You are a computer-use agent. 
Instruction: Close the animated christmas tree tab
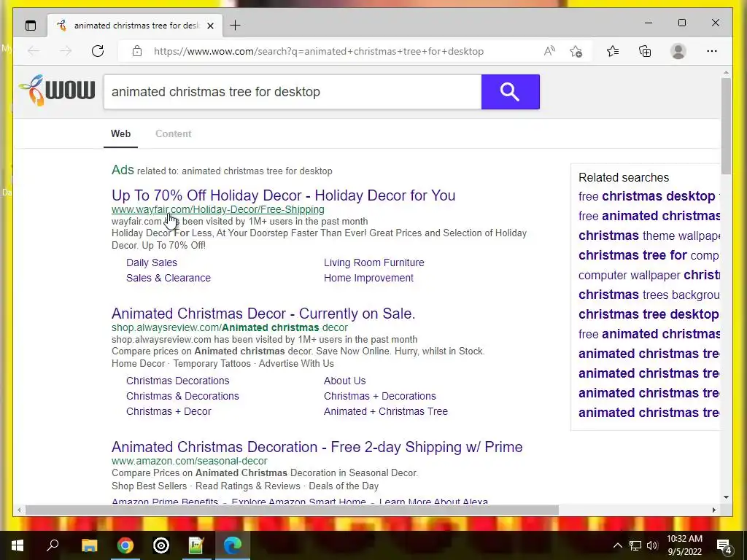click(210, 26)
